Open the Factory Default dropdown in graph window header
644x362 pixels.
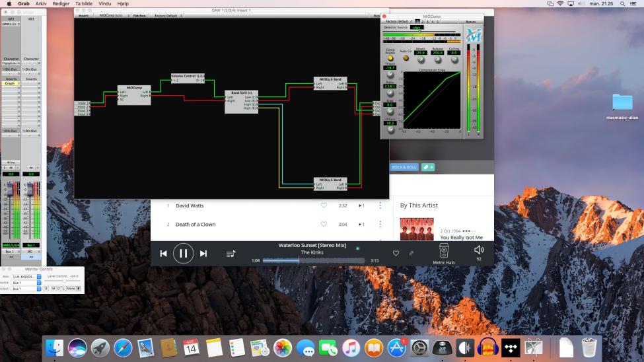(167, 16)
